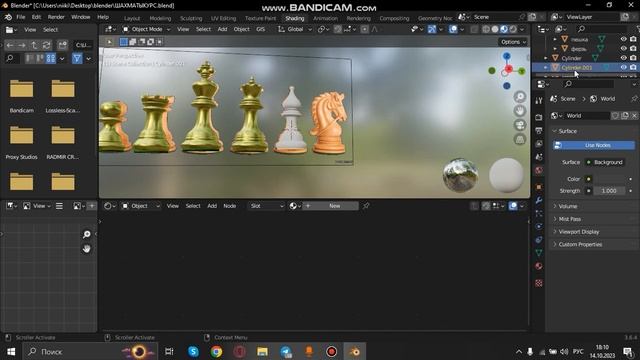Pin the node editor with pin icon
This screenshot has width=640, height=360.
click(x=366, y=206)
